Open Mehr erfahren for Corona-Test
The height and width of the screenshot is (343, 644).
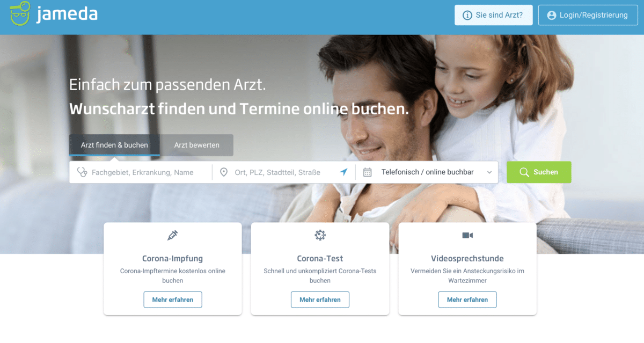pyautogui.click(x=320, y=300)
